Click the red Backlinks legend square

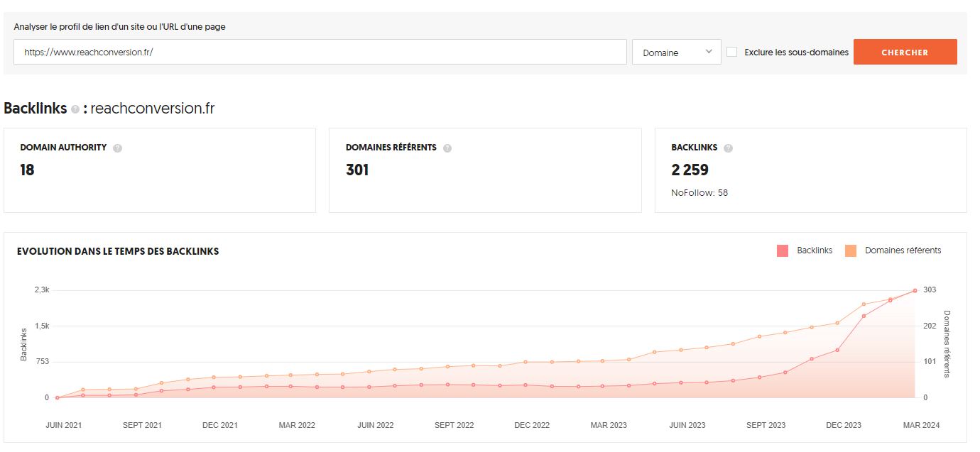click(x=783, y=250)
